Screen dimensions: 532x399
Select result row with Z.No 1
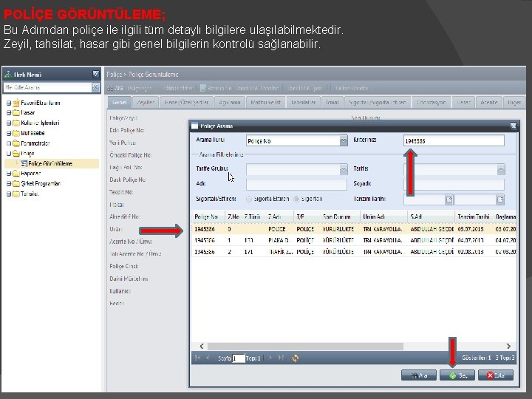(x=354, y=240)
